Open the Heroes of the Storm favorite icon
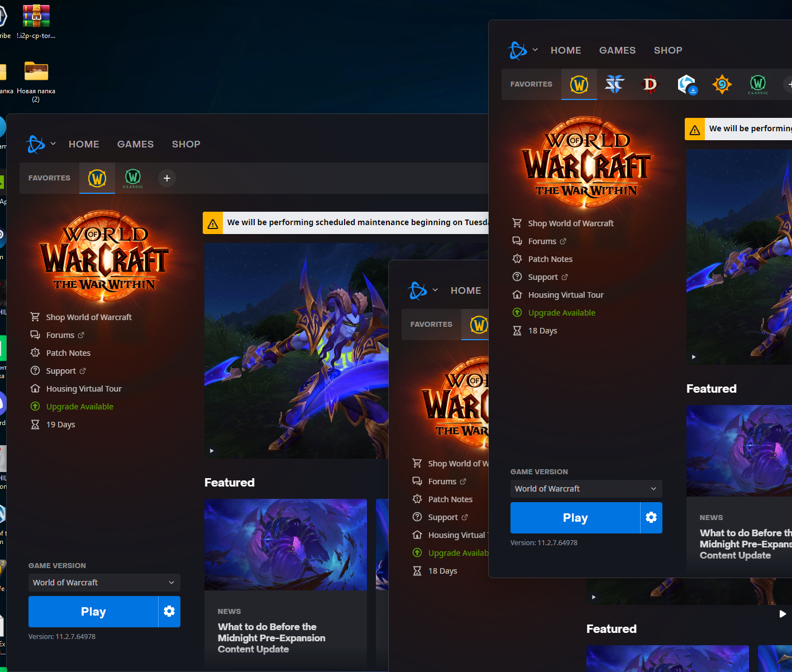 coord(686,84)
